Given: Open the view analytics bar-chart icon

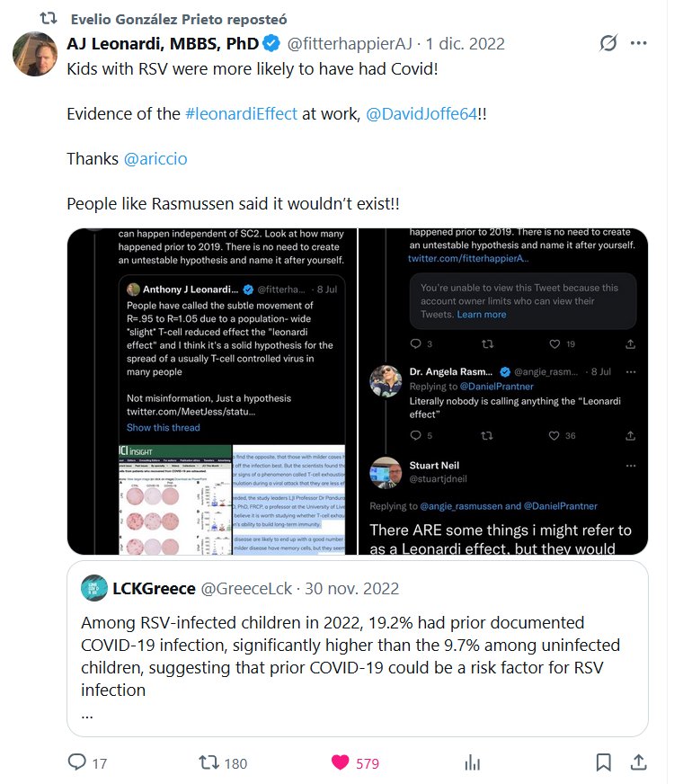Looking at the screenshot, I should click(x=472, y=762).
